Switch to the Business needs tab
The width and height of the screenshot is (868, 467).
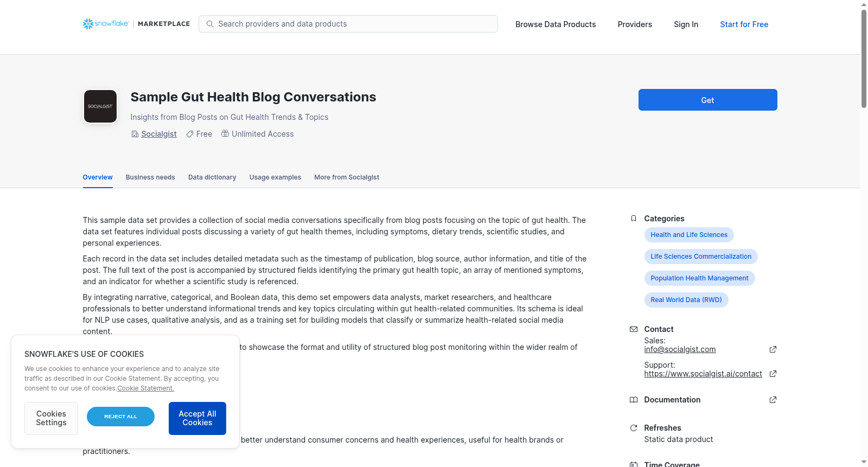(150, 177)
